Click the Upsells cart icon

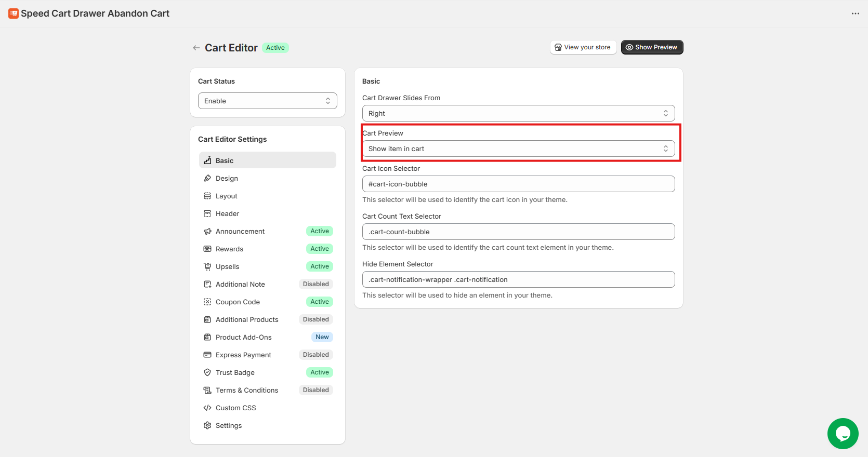point(207,266)
